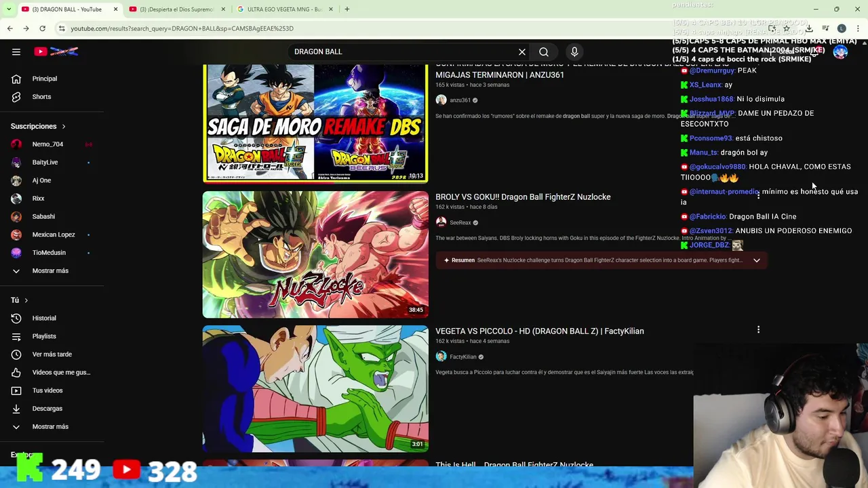The width and height of the screenshot is (868, 488).
Task: Go forward in browser
Action: click(x=26, y=28)
